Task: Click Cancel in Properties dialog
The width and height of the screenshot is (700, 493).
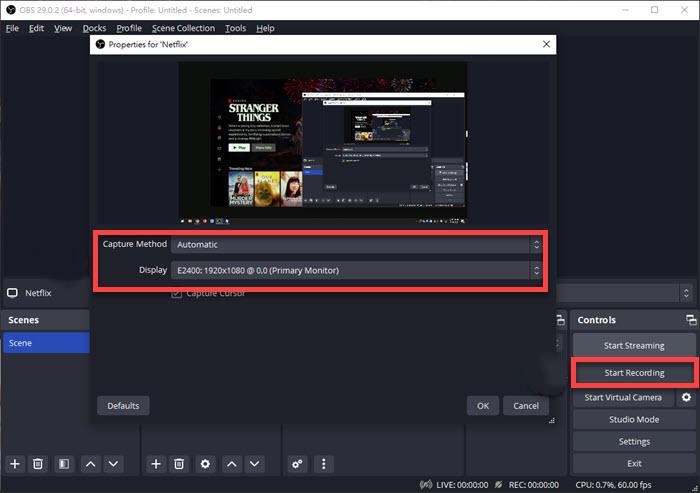Action: click(x=526, y=405)
